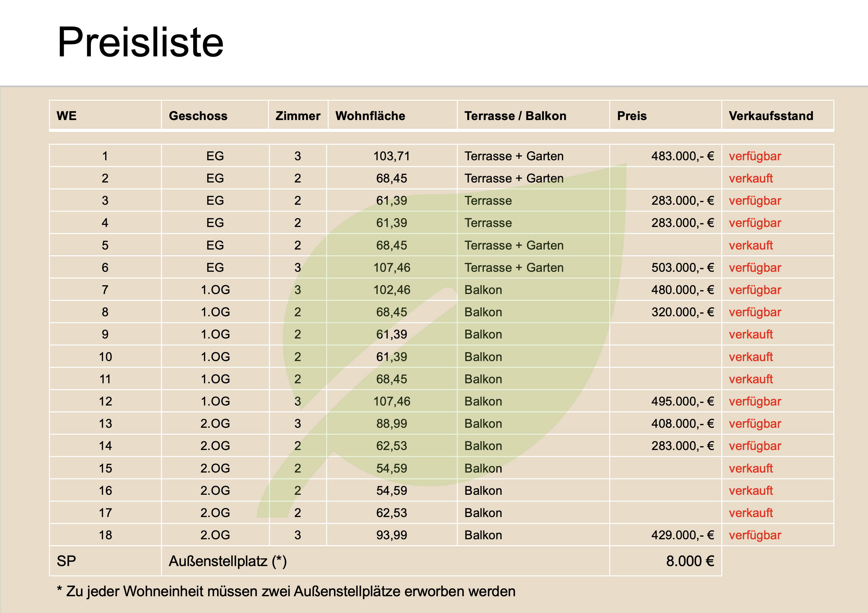Click verkauft status for unit 2

click(750, 178)
